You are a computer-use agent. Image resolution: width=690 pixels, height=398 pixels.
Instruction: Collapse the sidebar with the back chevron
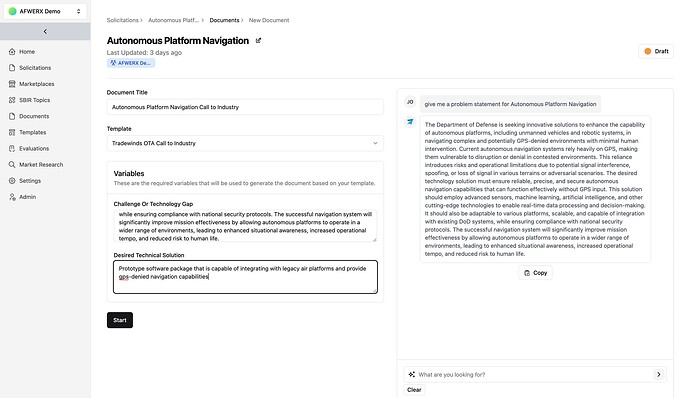pos(45,32)
